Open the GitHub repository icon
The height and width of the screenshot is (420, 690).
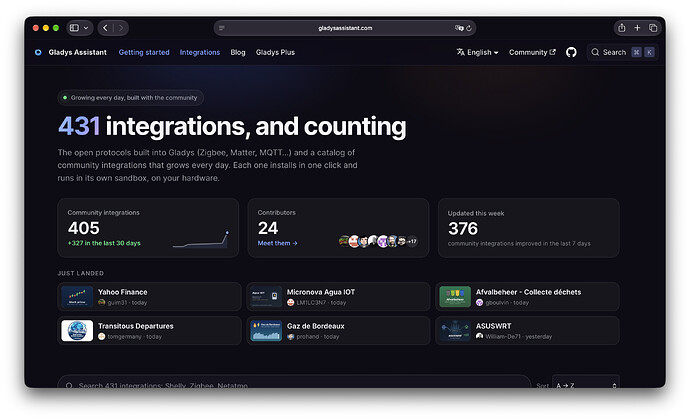pos(571,52)
